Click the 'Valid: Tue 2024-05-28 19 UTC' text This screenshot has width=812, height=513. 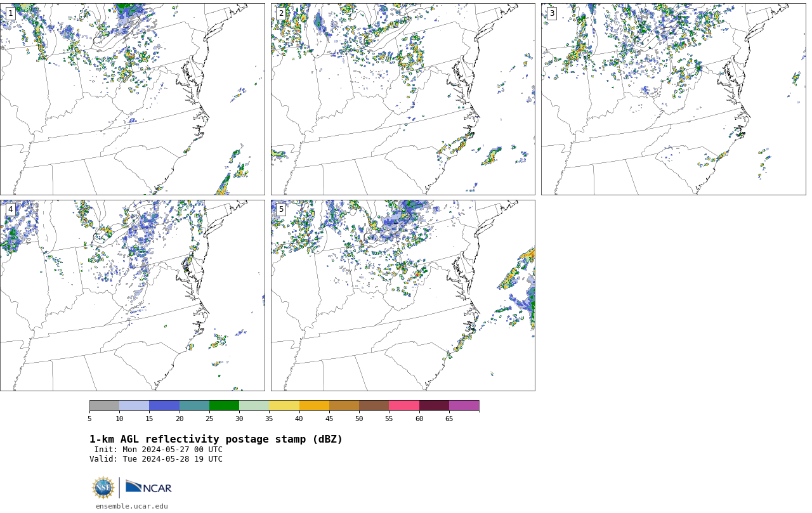[x=156, y=459]
